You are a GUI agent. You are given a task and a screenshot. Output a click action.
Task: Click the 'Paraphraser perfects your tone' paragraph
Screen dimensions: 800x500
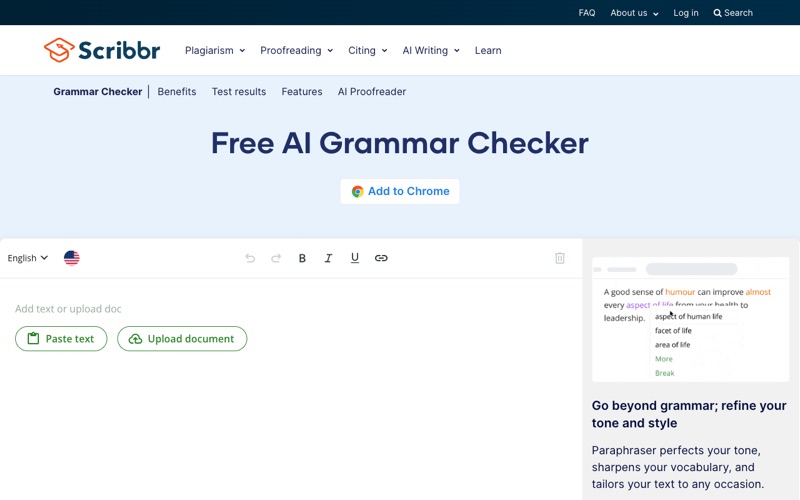[x=678, y=467]
